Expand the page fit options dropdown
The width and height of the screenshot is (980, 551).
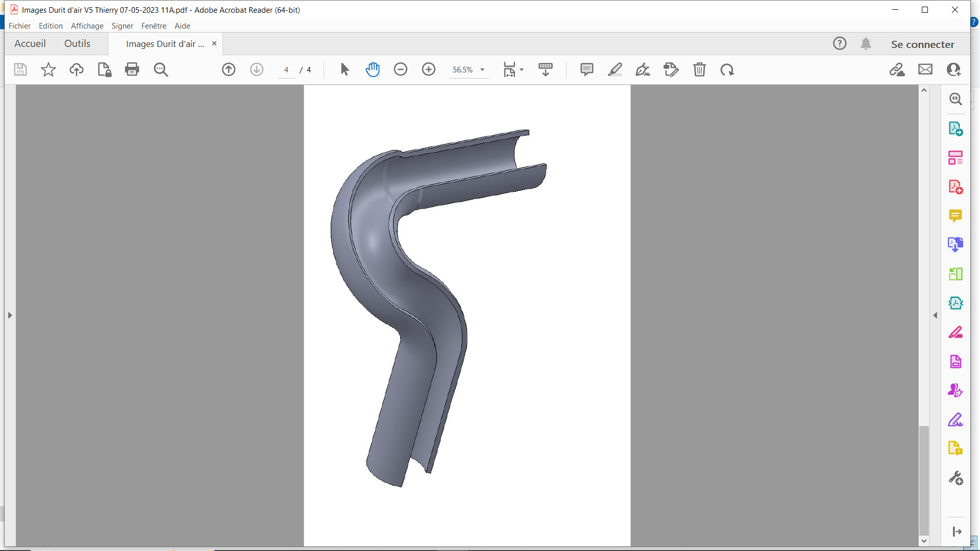pos(521,70)
